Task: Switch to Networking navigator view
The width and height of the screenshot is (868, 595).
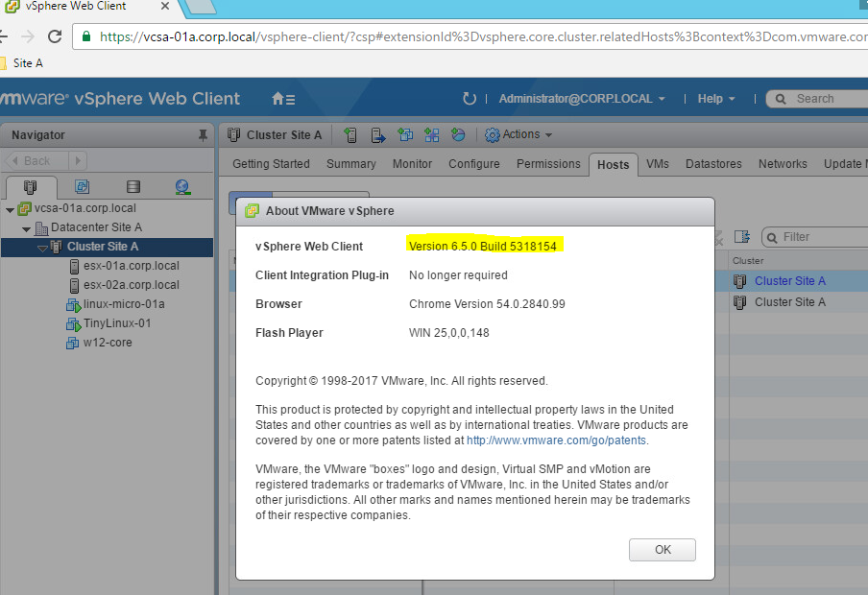Action: pos(182,187)
